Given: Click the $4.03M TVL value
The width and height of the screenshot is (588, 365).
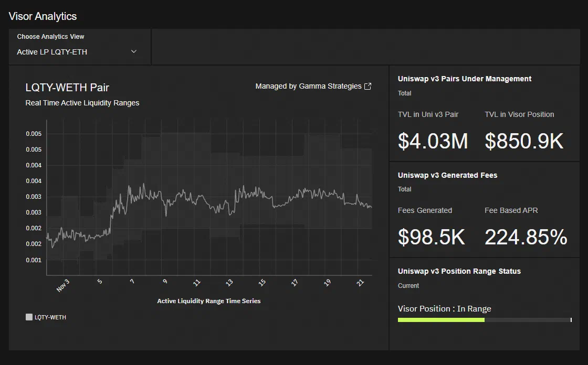Looking at the screenshot, I should pyautogui.click(x=433, y=141).
